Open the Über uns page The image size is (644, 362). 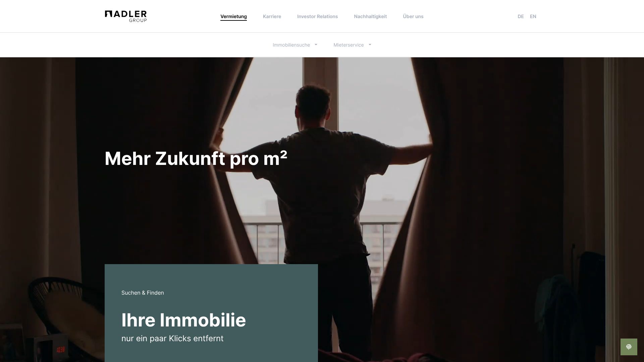[x=413, y=16]
